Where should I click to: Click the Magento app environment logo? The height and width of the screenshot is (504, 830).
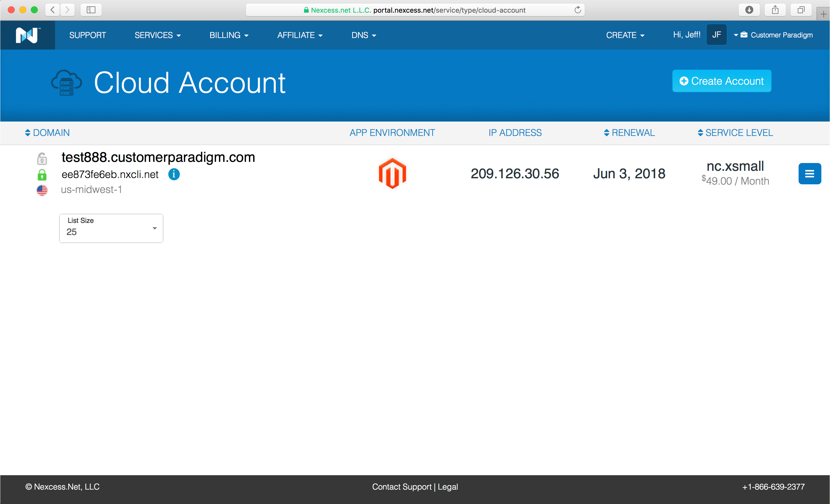click(x=393, y=173)
